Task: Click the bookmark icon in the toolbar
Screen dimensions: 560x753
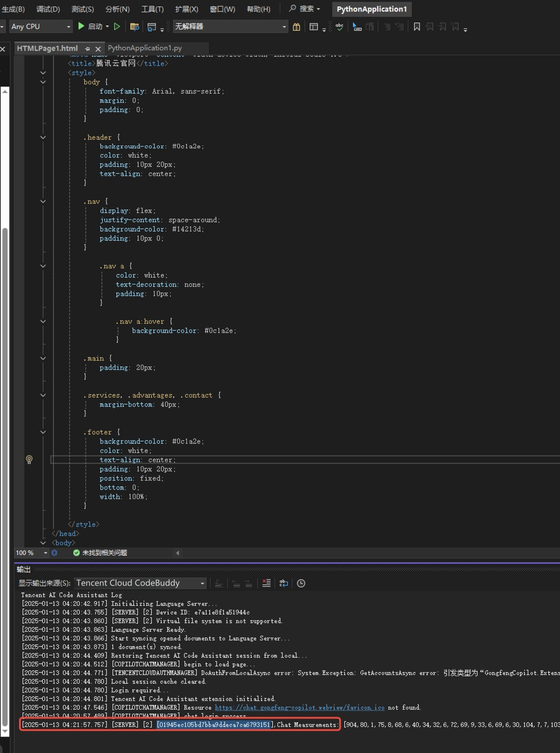Action: [417, 27]
